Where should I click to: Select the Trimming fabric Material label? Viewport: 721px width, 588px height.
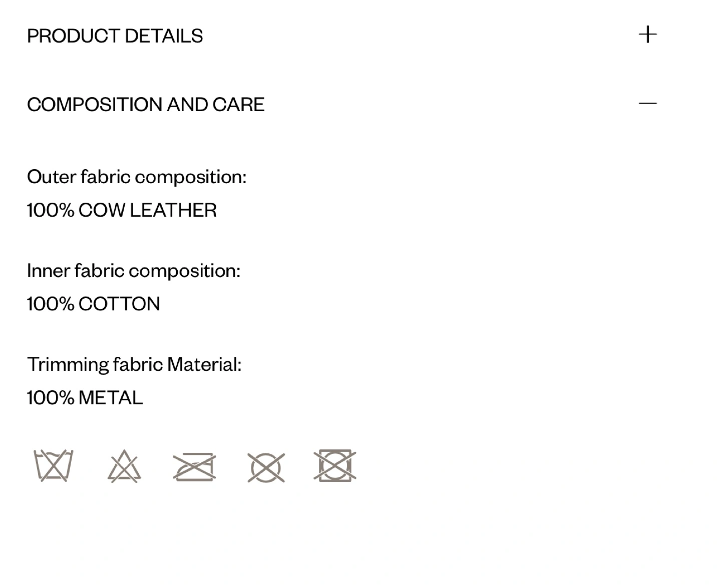coord(134,365)
